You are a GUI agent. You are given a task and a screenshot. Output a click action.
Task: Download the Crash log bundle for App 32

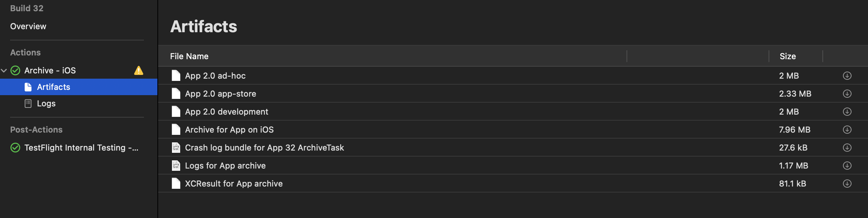coord(848,148)
